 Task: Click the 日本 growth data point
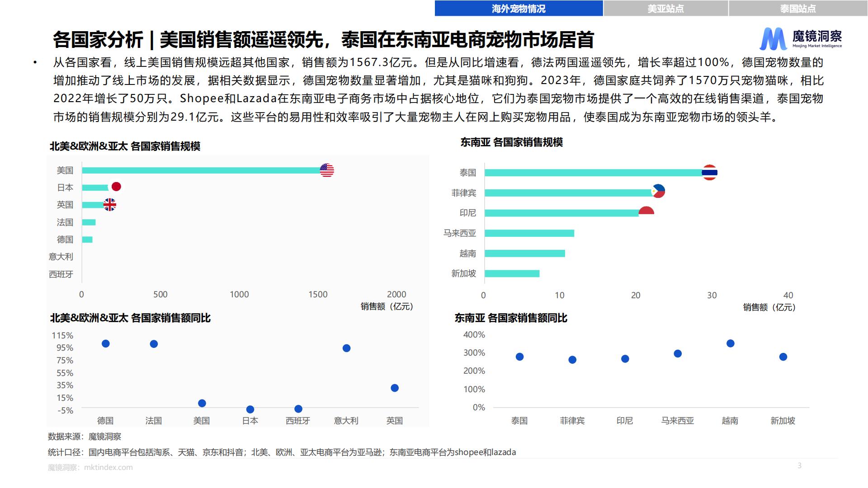pyautogui.click(x=250, y=409)
